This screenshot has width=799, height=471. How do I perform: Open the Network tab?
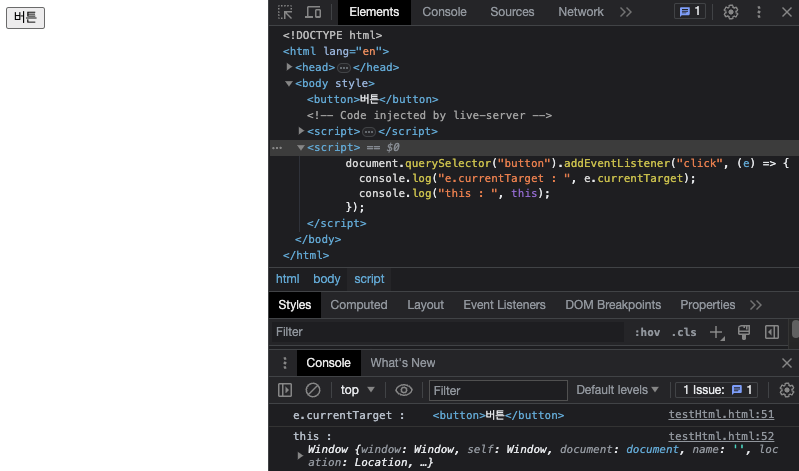pos(581,12)
